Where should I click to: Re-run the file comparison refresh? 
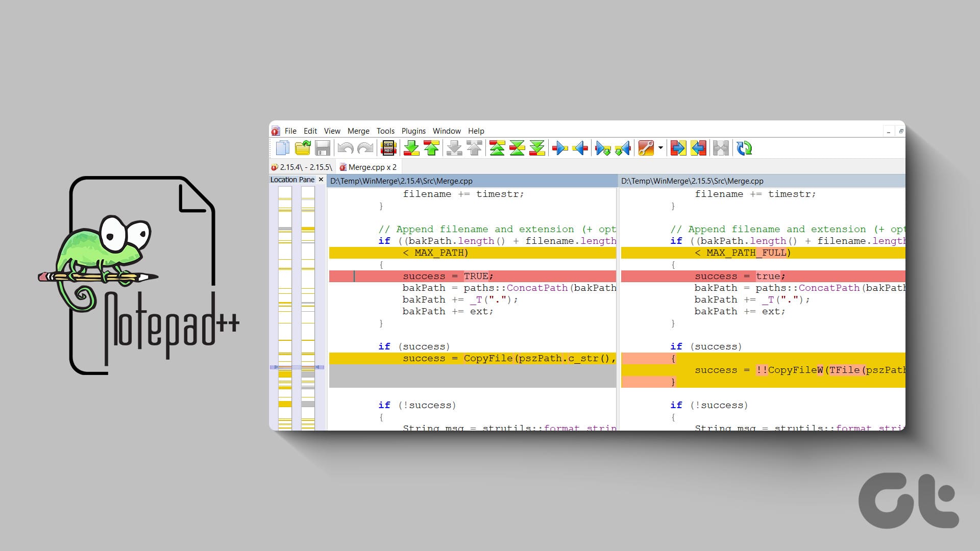(x=744, y=148)
